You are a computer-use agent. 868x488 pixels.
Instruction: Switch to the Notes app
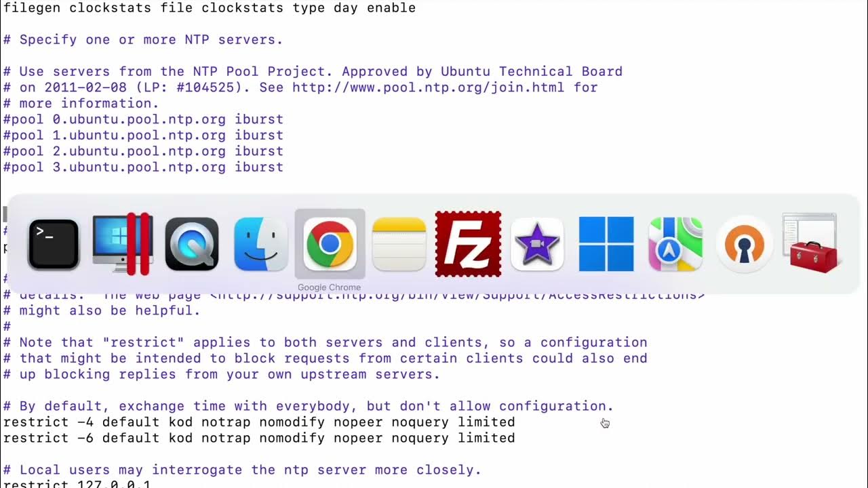pyautogui.click(x=399, y=245)
